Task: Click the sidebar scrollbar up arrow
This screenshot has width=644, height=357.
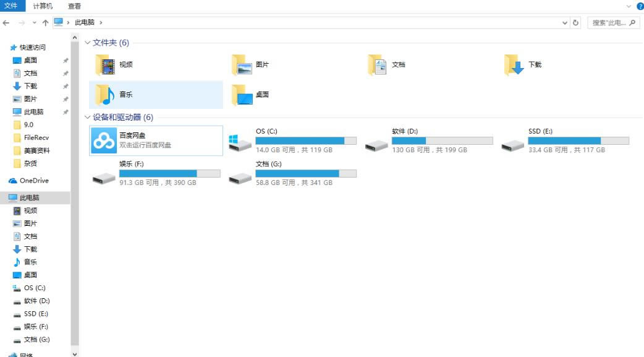Action: click(74, 38)
